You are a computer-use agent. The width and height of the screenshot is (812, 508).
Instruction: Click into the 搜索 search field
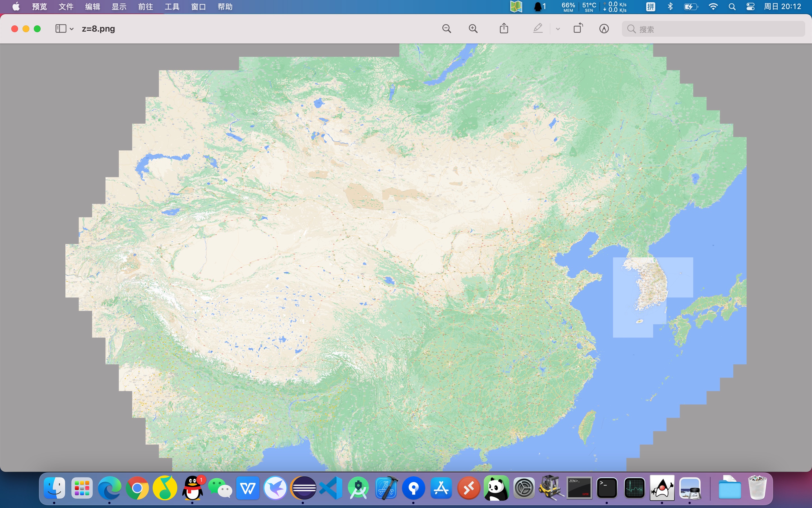point(713,29)
